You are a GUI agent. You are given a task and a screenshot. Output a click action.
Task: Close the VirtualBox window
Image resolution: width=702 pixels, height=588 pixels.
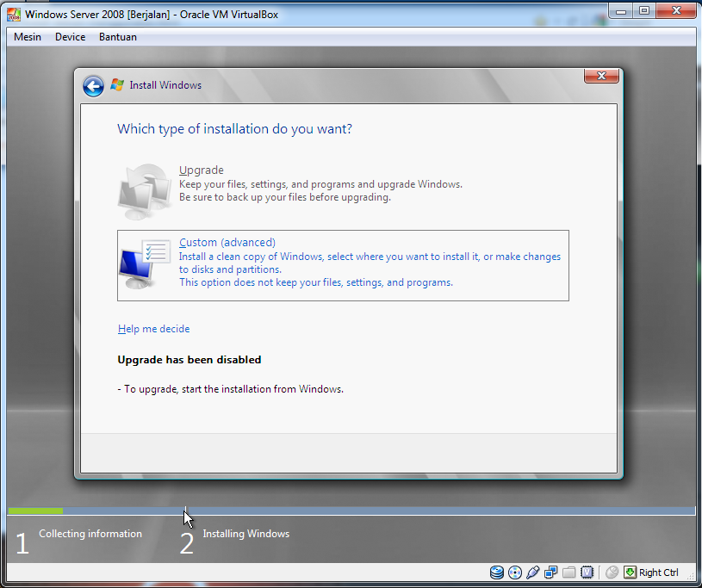click(676, 10)
